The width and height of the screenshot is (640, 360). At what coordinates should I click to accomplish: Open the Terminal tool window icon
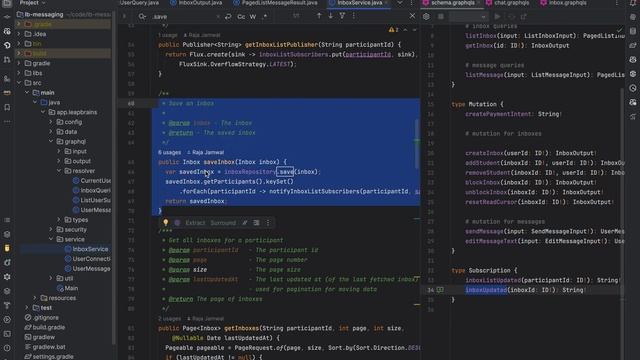tap(7, 334)
